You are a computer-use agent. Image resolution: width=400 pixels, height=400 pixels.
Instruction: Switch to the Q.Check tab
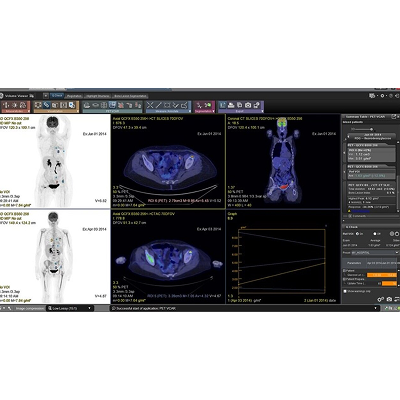(57, 96)
